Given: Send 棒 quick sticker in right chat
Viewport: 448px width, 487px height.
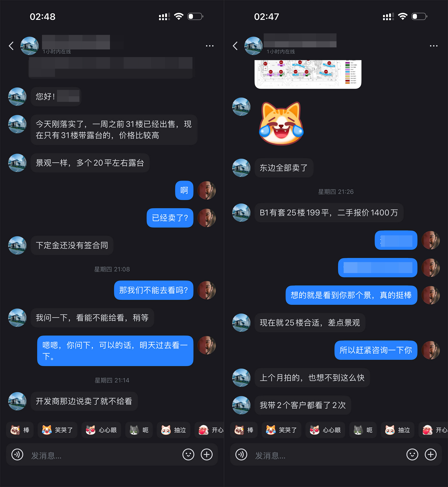Looking at the screenshot, I should coord(244,430).
